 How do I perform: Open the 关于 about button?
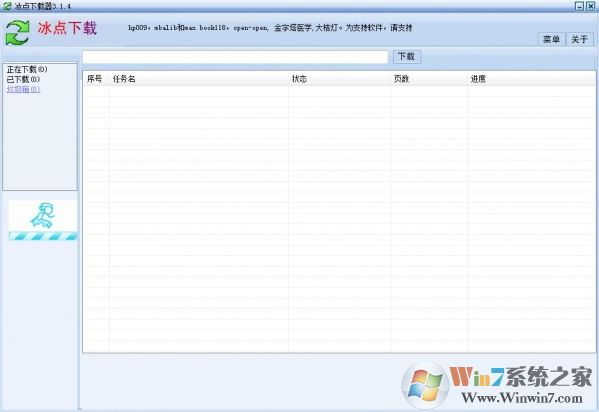[x=579, y=39]
